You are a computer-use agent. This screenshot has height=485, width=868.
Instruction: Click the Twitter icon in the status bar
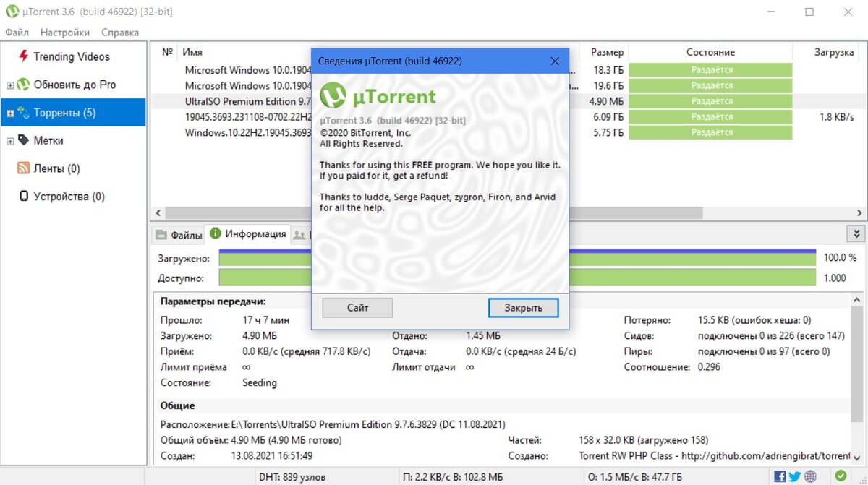(794, 476)
